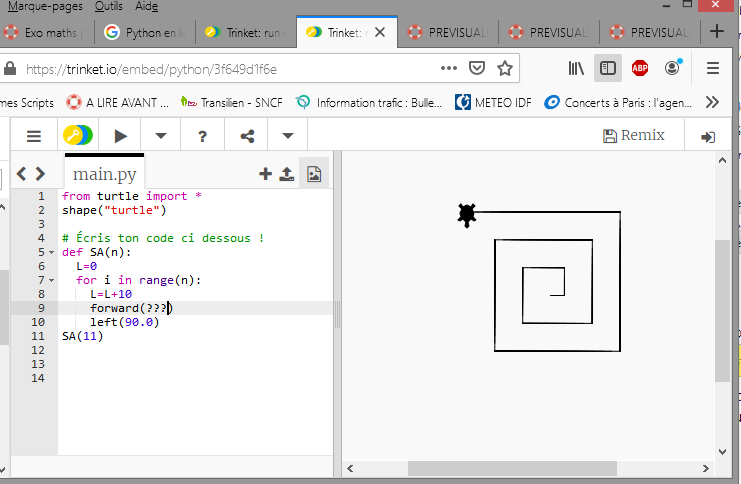Screen dimensions: 741x484
Task: Add a new file with the plus icon
Action: click(x=265, y=174)
